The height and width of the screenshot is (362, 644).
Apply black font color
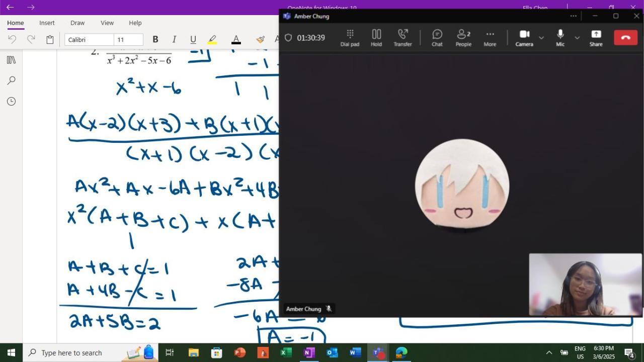pos(236,39)
